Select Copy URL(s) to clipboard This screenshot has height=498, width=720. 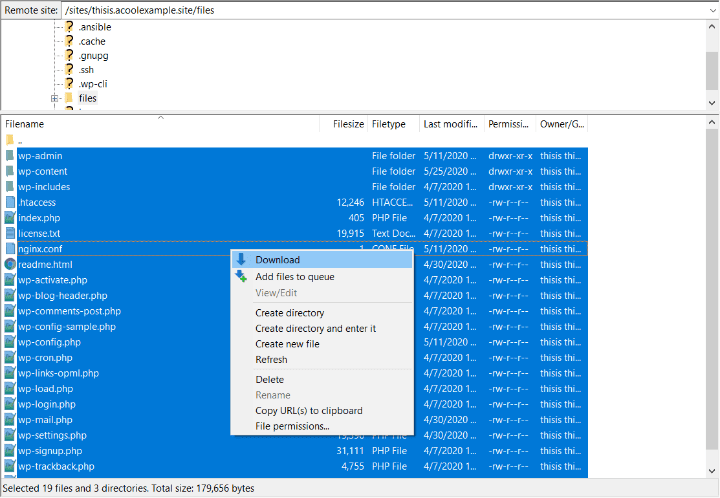tap(308, 411)
